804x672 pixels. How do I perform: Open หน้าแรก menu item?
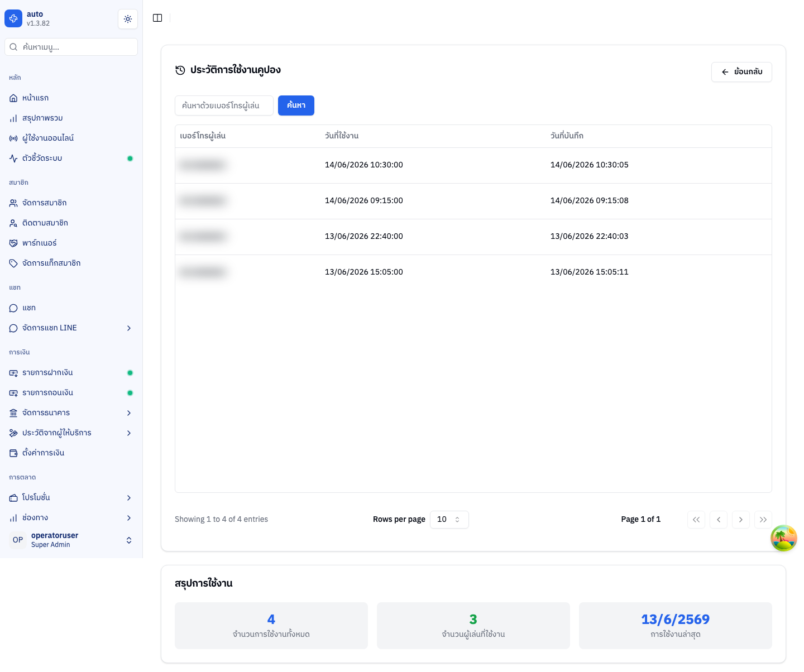coord(71,98)
